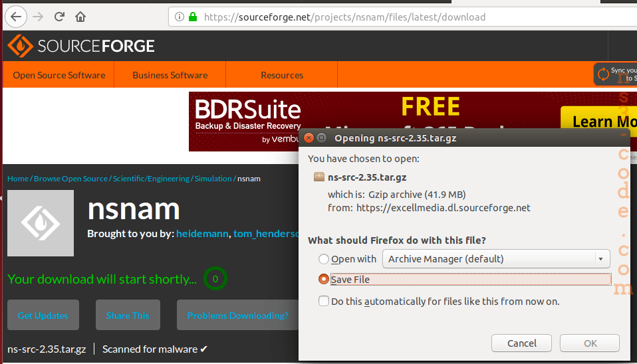Click the URL address bar
Image resolution: width=637 pixels, height=364 pixels.
click(x=402, y=17)
